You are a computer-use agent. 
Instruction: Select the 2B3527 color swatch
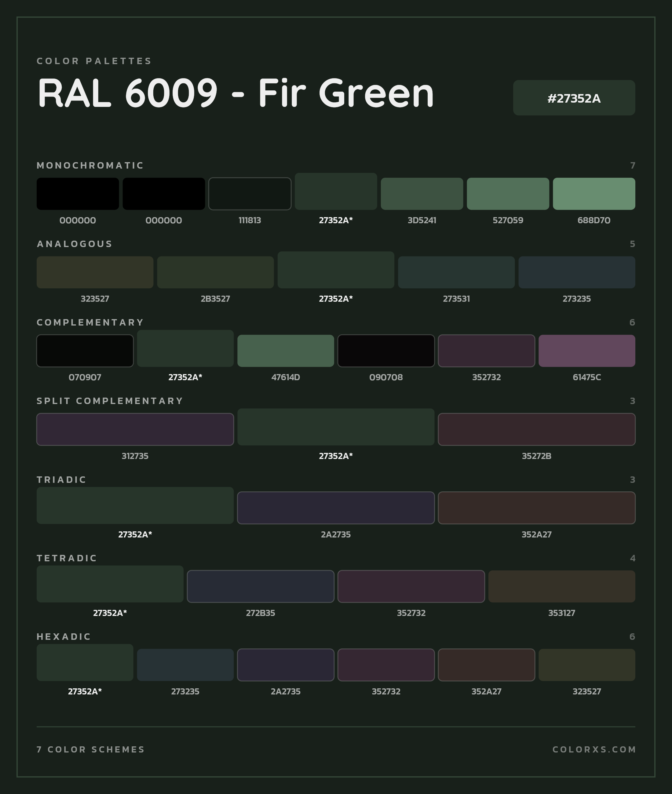[x=215, y=272]
